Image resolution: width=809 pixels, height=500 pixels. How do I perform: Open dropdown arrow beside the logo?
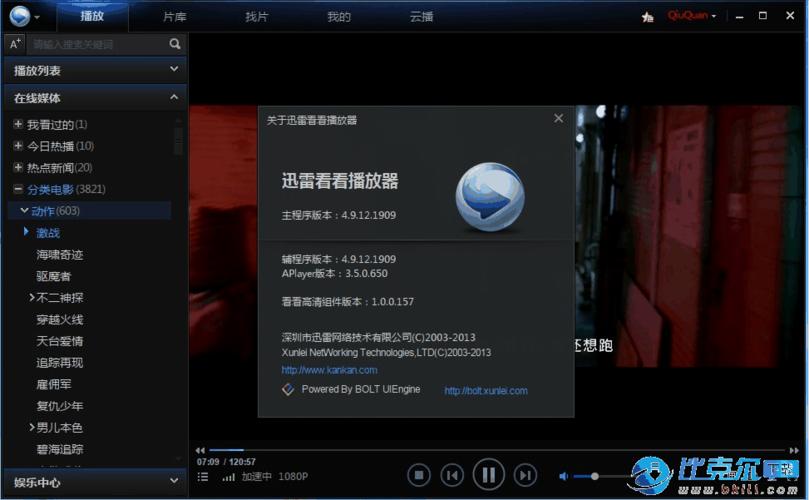coord(37,17)
